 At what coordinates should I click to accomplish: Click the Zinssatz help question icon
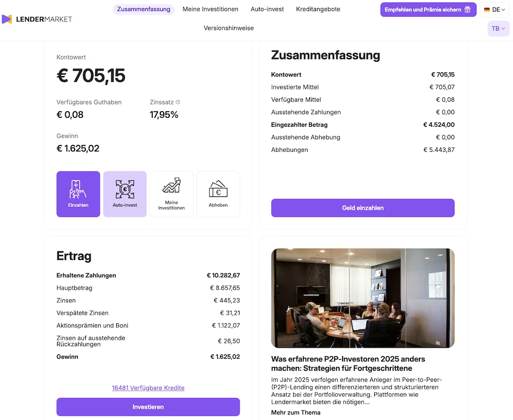click(x=178, y=102)
